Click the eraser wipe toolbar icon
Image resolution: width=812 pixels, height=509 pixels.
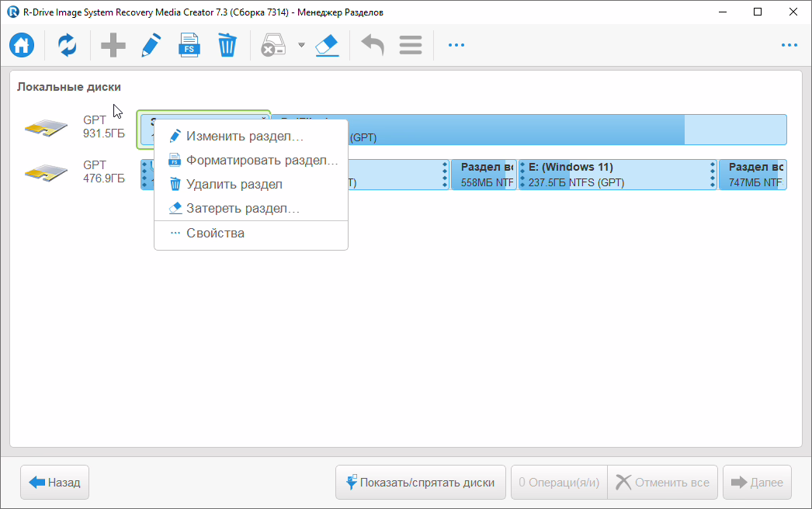[327, 45]
